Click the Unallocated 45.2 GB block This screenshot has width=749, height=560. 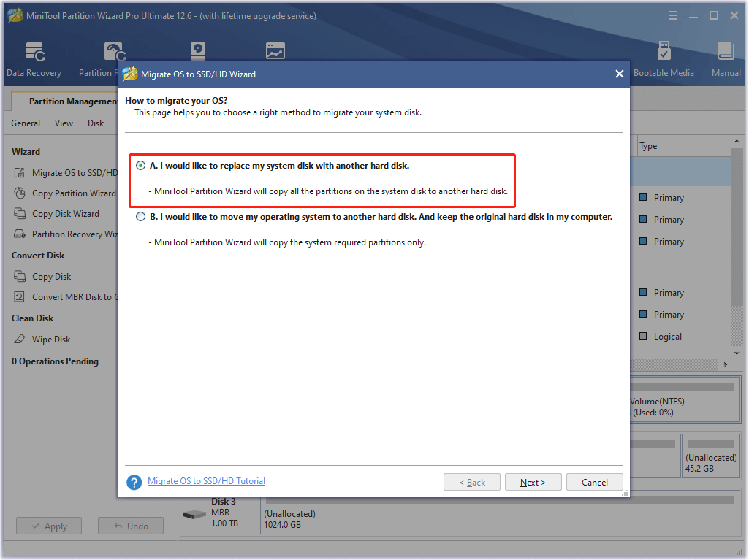[710, 456]
